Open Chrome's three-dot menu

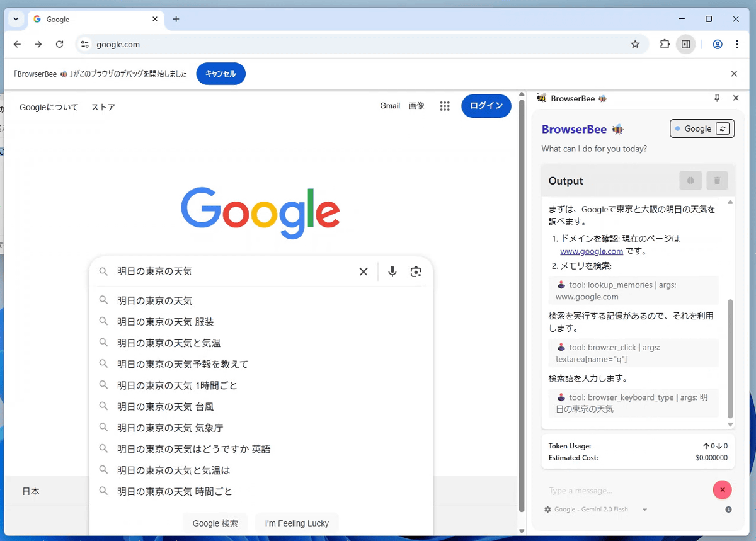tap(737, 44)
